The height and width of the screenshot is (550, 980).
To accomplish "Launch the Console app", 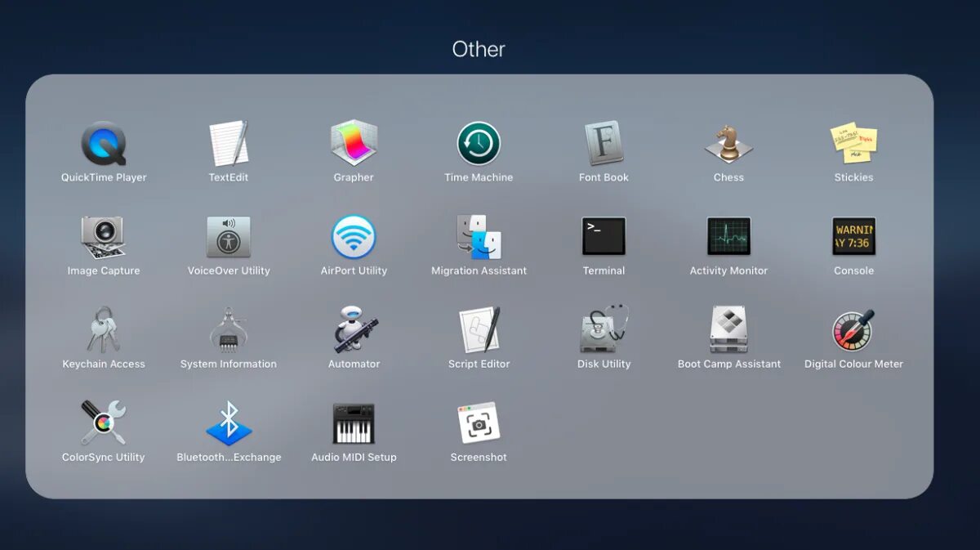I will 853,238.
